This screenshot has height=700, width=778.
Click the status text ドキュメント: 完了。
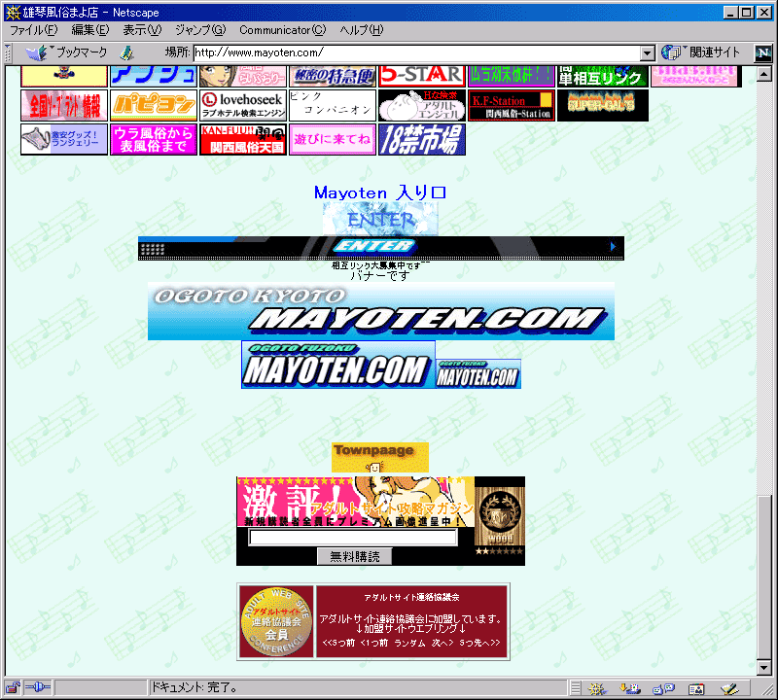(194, 687)
